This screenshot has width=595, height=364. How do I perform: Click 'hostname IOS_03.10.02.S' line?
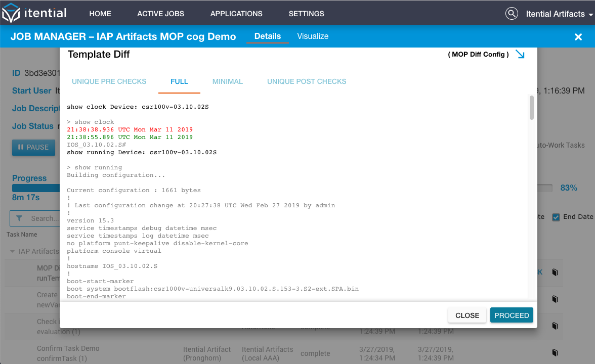(112, 266)
